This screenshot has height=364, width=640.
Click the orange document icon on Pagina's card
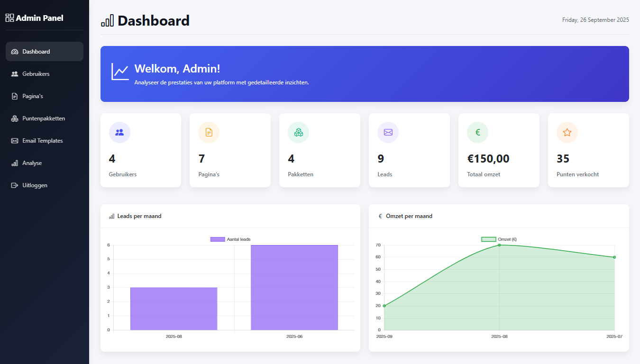coord(209,132)
